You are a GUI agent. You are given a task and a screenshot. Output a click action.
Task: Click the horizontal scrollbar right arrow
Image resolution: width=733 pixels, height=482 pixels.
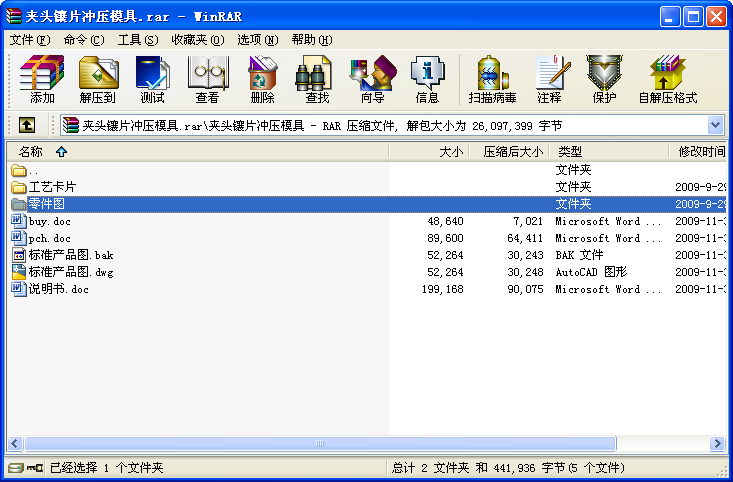[717, 443]
